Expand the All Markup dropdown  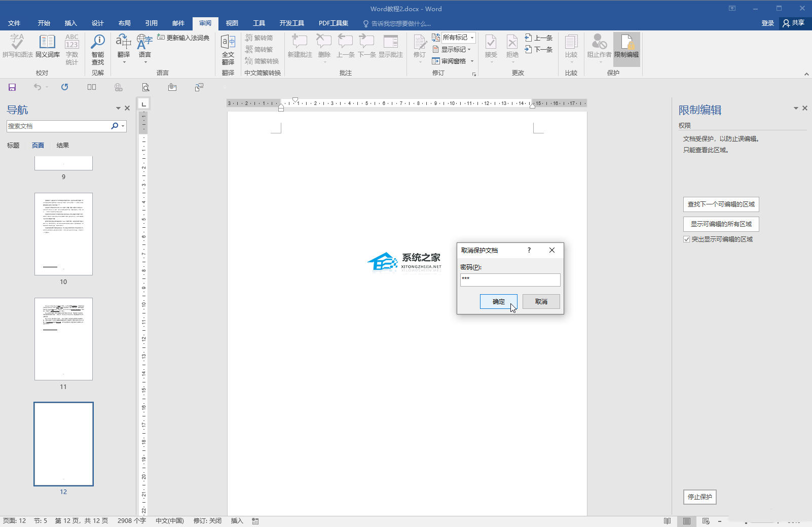coord(472,38)
